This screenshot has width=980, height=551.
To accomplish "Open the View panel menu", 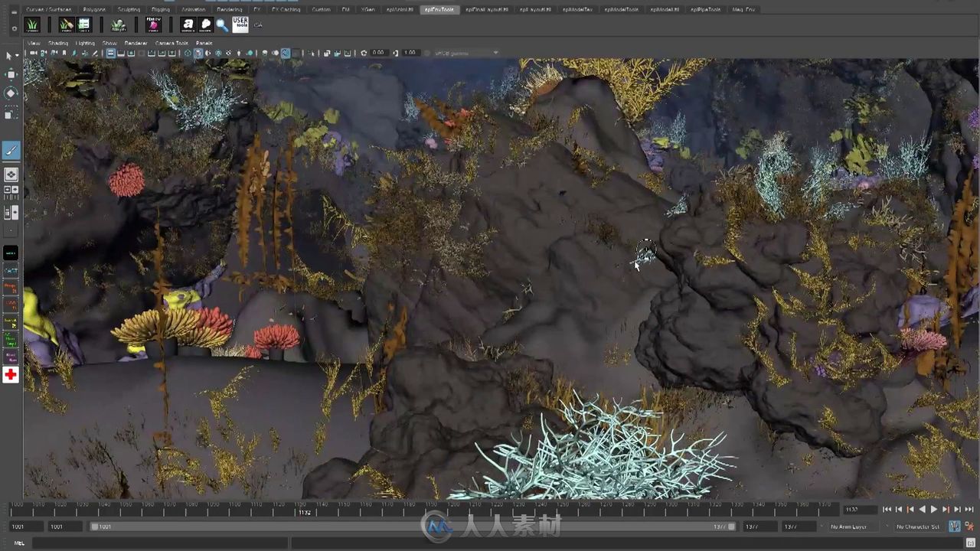I will 34,43.
